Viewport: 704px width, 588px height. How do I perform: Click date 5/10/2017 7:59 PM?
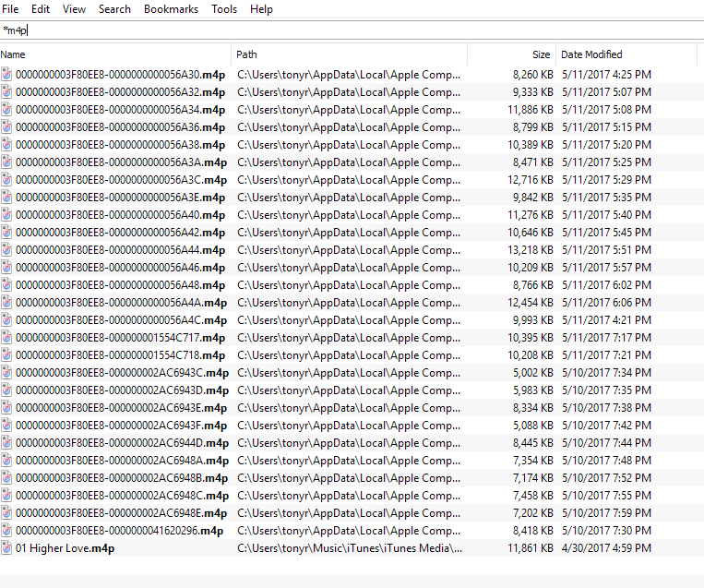(x=606, y=513)
